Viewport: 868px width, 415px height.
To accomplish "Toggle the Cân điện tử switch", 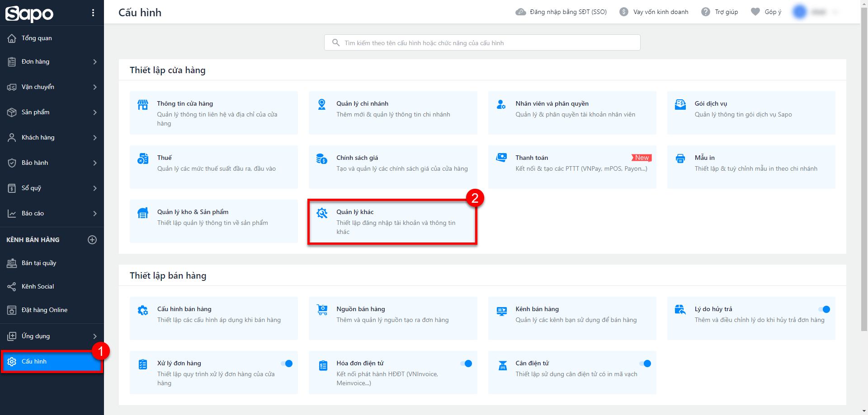I will click(x=645, y=364).
